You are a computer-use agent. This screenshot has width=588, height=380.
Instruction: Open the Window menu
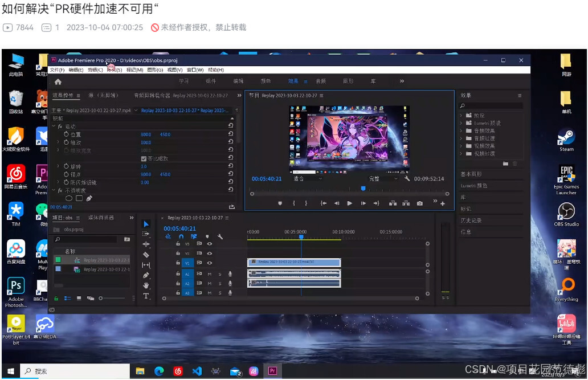point(195,70)
